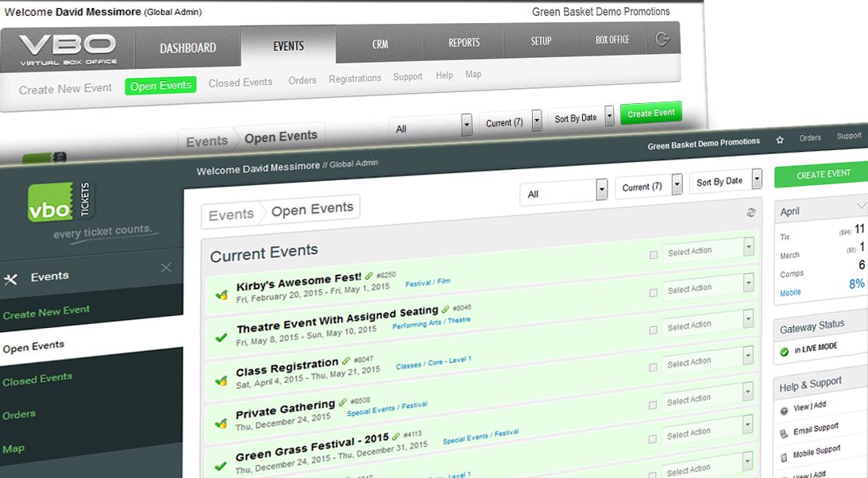868x478 pixels.
Task: Open the BOX OFFICE tab
Action: [612, 39]
